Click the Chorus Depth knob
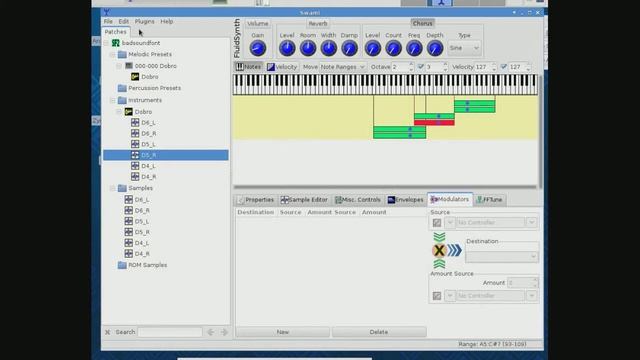 (x=435, y=48)
